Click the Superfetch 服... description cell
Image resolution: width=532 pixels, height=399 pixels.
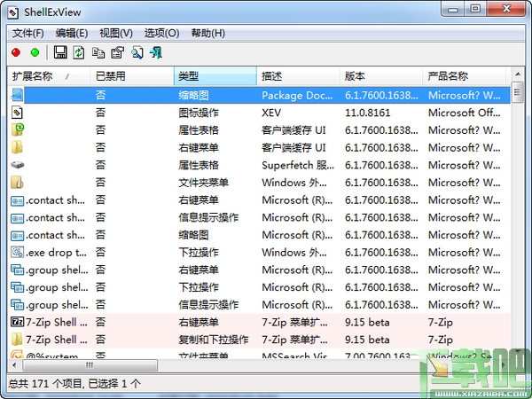298,165
